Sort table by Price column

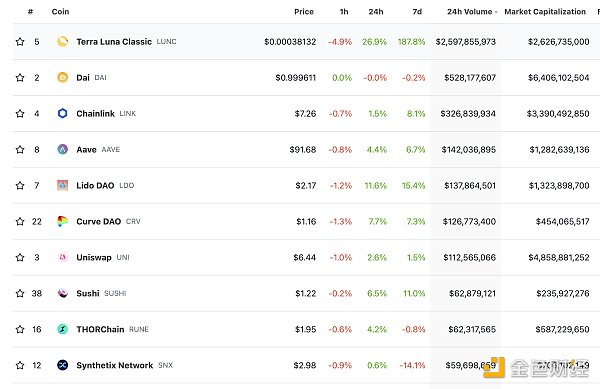(x=304, y=11)
